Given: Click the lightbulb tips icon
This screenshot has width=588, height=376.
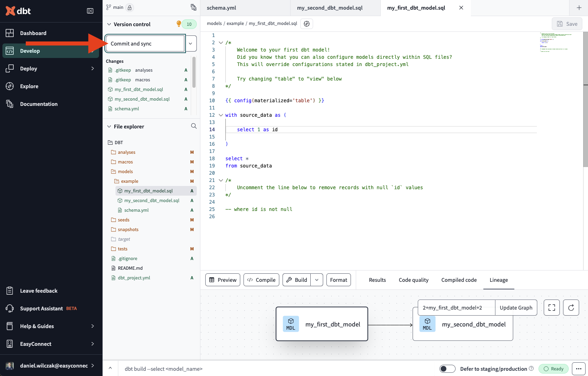Looking at the screenshot, I should [x=179, y=24].
